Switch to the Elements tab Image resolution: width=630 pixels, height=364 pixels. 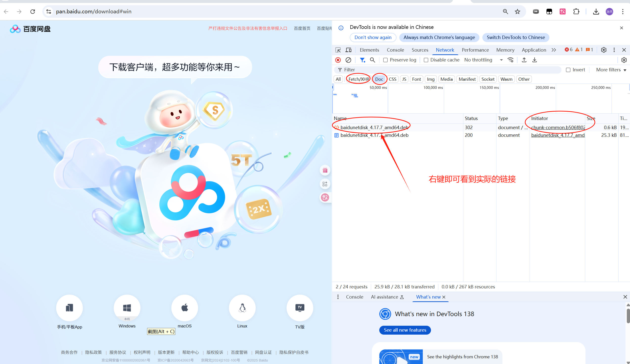369,50
